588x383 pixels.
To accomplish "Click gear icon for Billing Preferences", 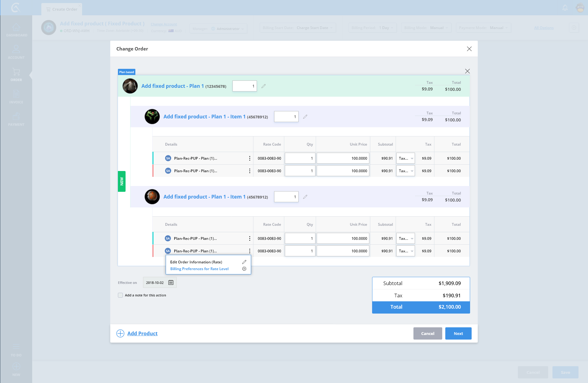I will (244, 269).
